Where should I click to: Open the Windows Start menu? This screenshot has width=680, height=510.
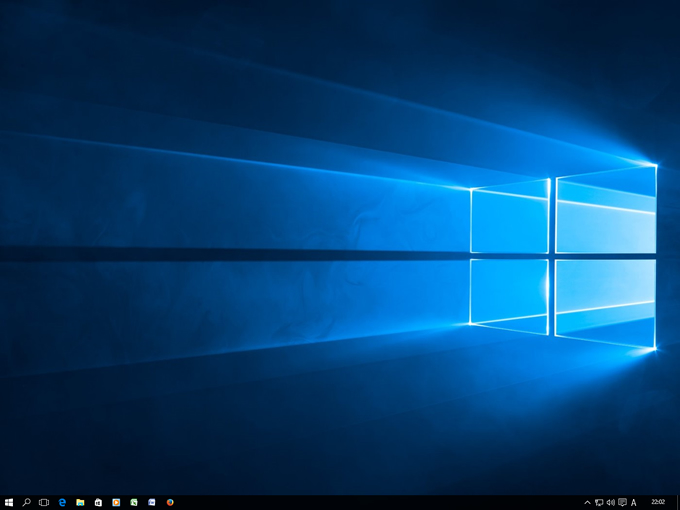point(9,502)
